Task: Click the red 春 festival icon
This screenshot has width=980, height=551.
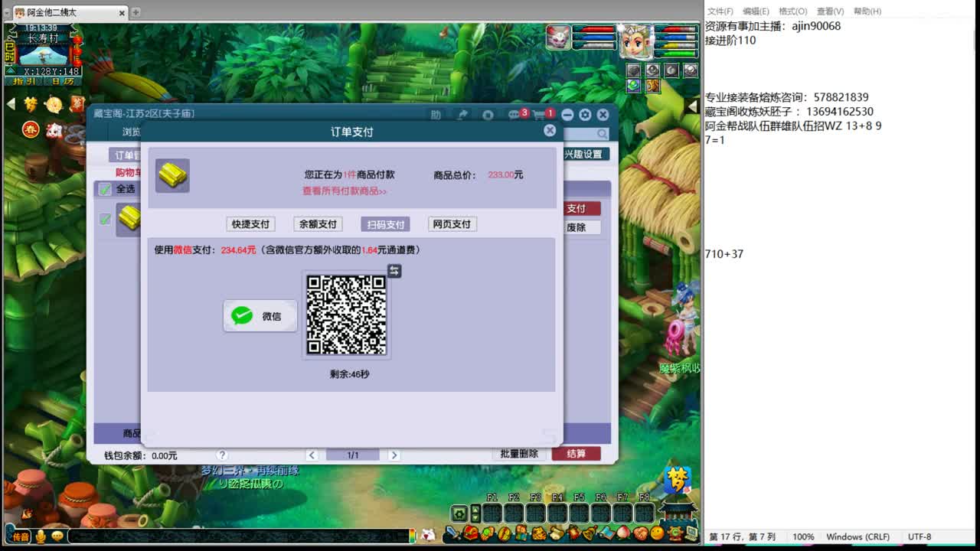Action: click(x=31, y=129)
